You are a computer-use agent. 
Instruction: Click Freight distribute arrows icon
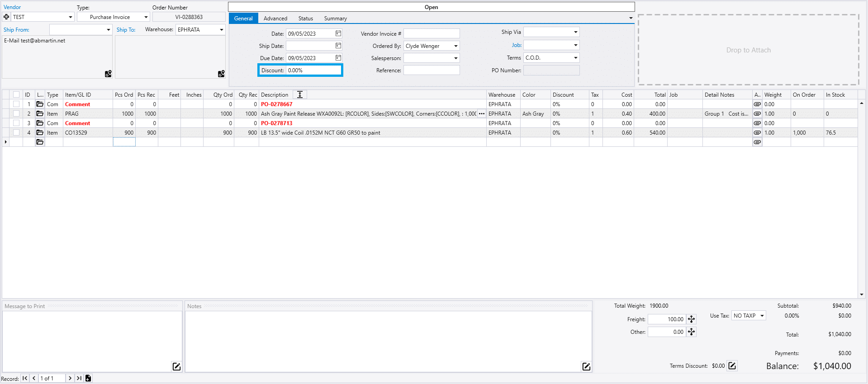pos(691,319)
